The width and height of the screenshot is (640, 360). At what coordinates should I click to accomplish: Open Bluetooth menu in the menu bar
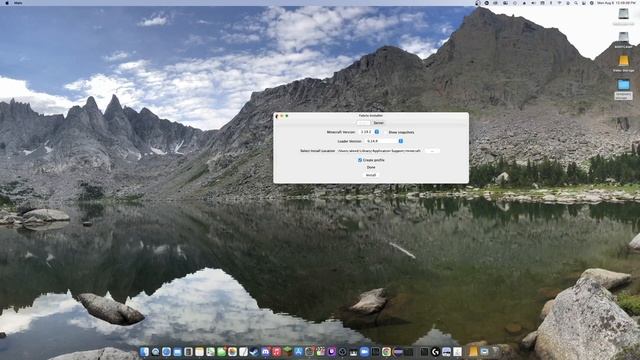[x=551, y=3]
